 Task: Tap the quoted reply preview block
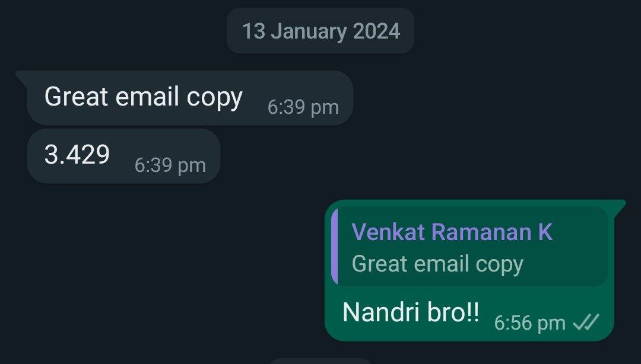point(469,247)
